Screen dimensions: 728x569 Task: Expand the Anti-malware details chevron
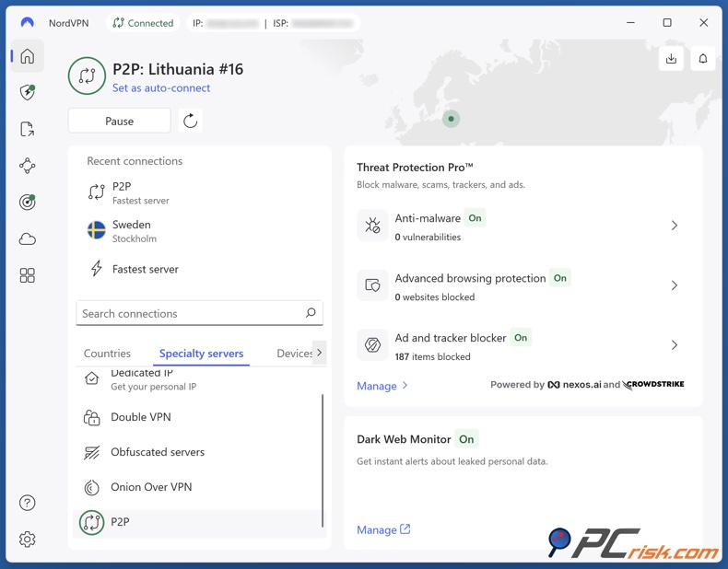click(675, 226)
